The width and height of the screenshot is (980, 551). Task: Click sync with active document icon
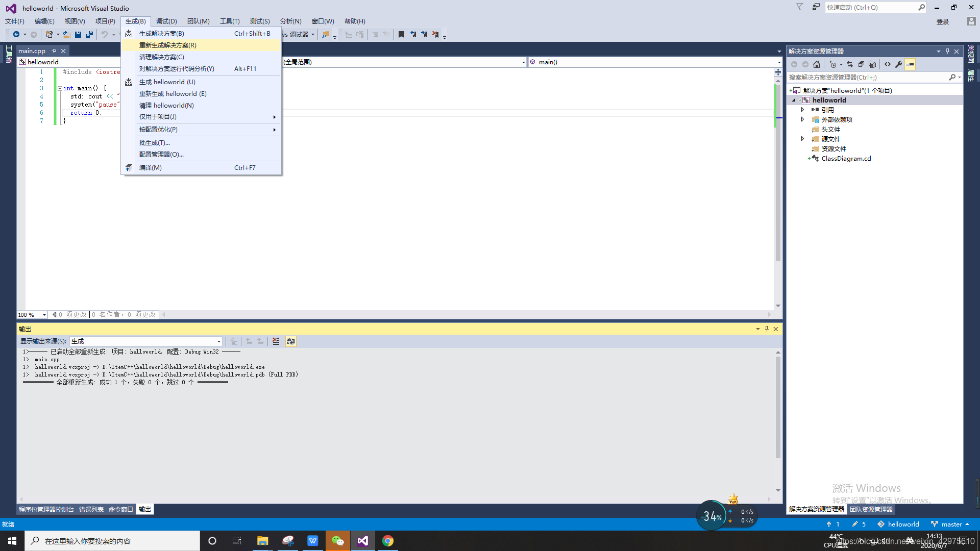tap(850, 64)
